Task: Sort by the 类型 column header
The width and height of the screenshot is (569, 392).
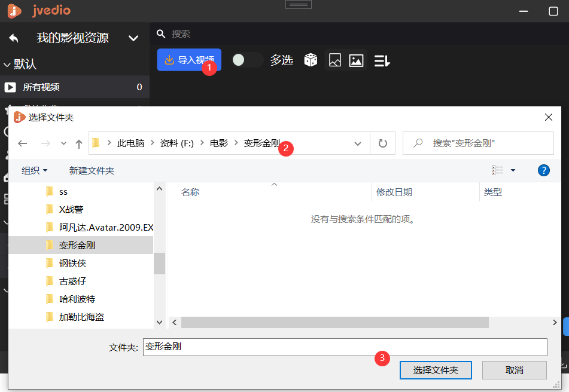Action: click(x=493, y=192)
